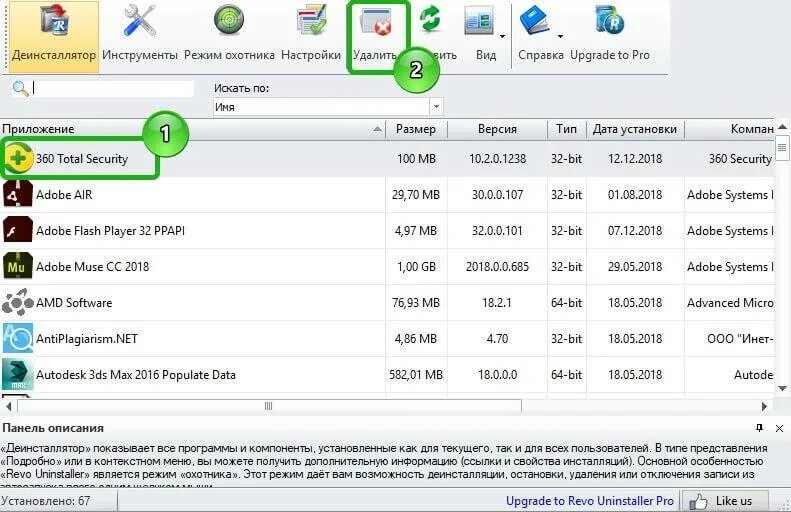Select Autodesk 3ds Max 2016 Populate Data icon
791x512 pixels.
[x=18, y=374]
